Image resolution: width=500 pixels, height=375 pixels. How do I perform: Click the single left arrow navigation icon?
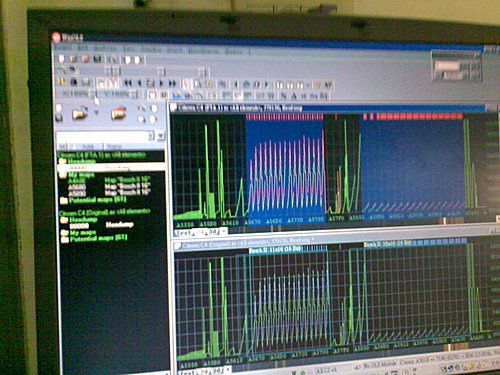(x=139, y=83)
